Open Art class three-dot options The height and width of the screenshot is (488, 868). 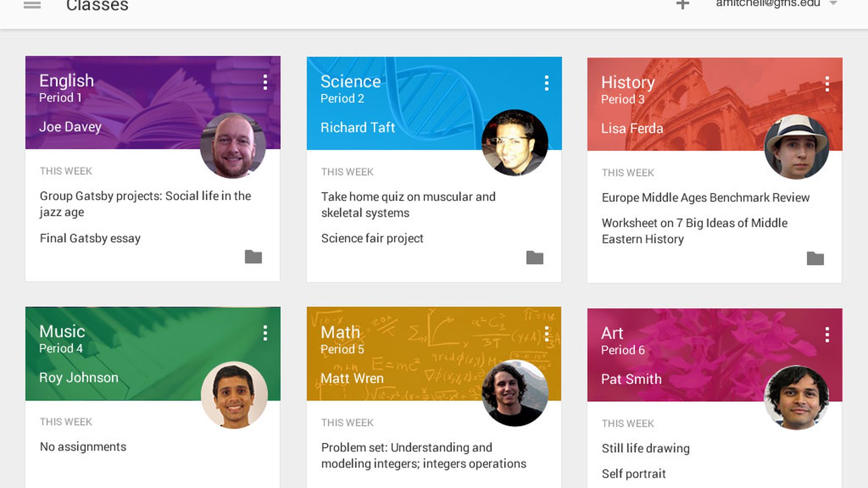(827, 335)
